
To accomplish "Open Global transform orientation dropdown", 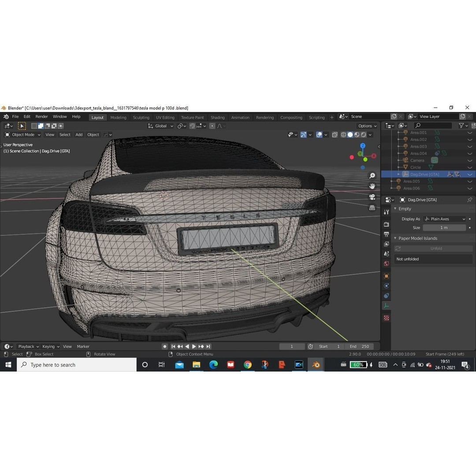I will pos(160,126).
